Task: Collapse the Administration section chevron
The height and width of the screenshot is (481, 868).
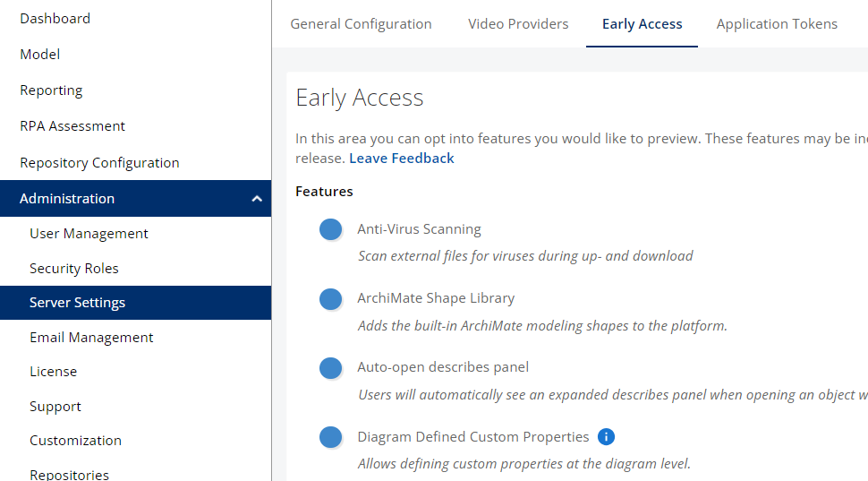Action: [257, 199]
